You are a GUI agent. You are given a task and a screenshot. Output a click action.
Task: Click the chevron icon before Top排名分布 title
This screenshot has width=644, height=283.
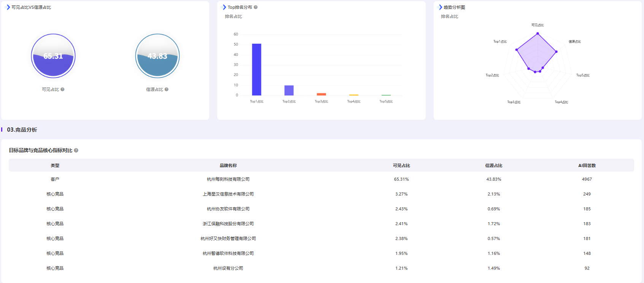click(x=224, y=7)
